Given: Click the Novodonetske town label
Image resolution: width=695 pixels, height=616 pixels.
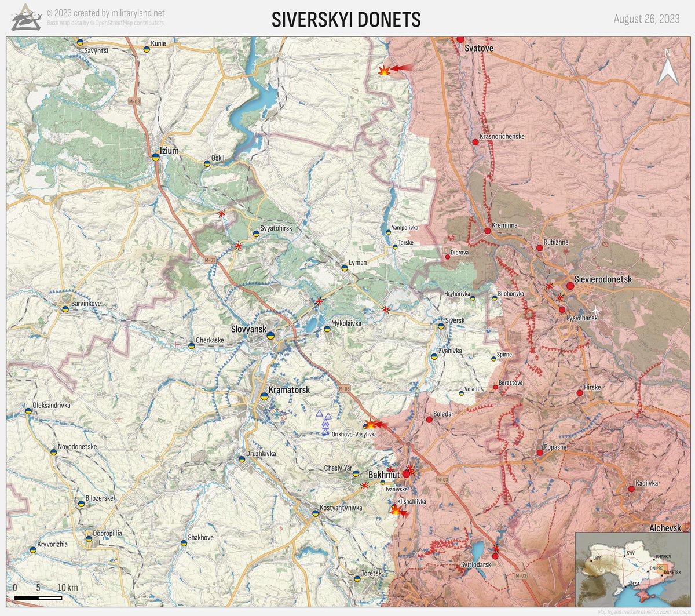Looking at the screenshot, I should pyautogui.click(x=77, y=447).
